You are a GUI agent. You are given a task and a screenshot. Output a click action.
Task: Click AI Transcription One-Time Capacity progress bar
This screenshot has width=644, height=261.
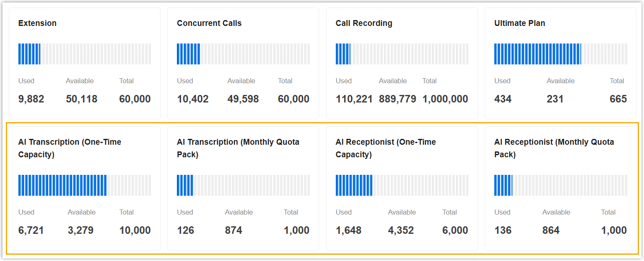click(x=84, y=185)
